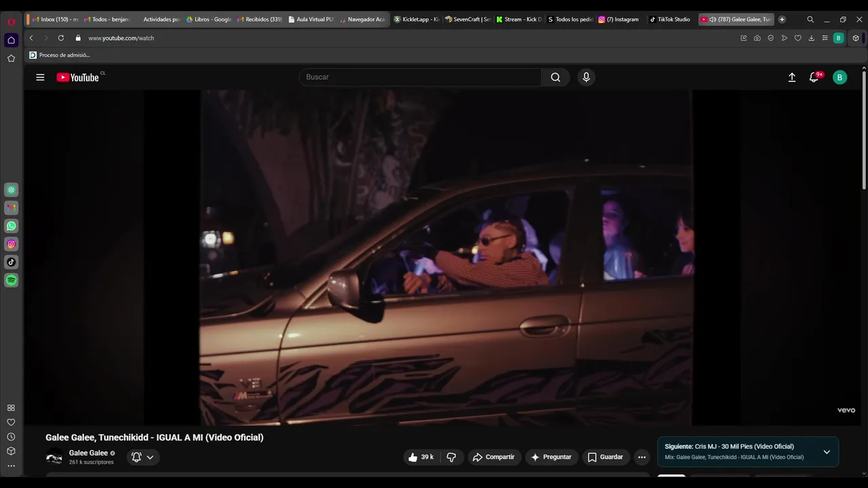Image resolution: width=868 pixels, height=488 pixels.
Task: Open WhatsApp in Opera sidebar
Action: tap(12, 226)
